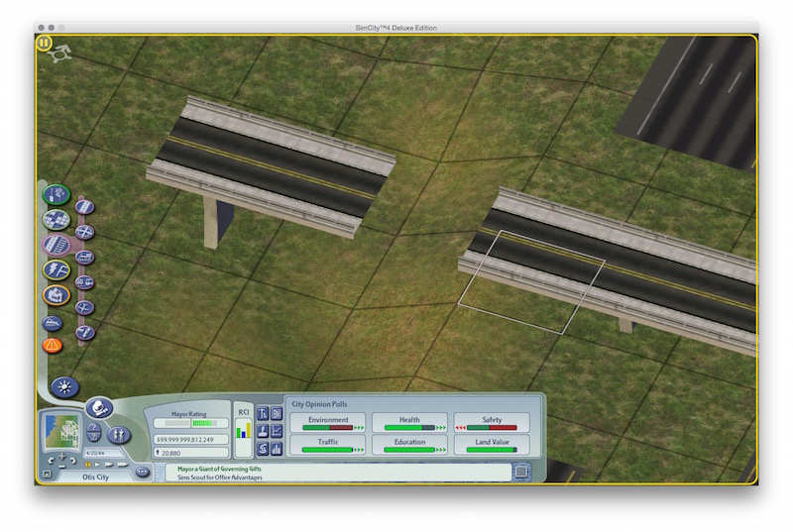
Task: Click the yellow pause indicator icon
Action: 44,44
